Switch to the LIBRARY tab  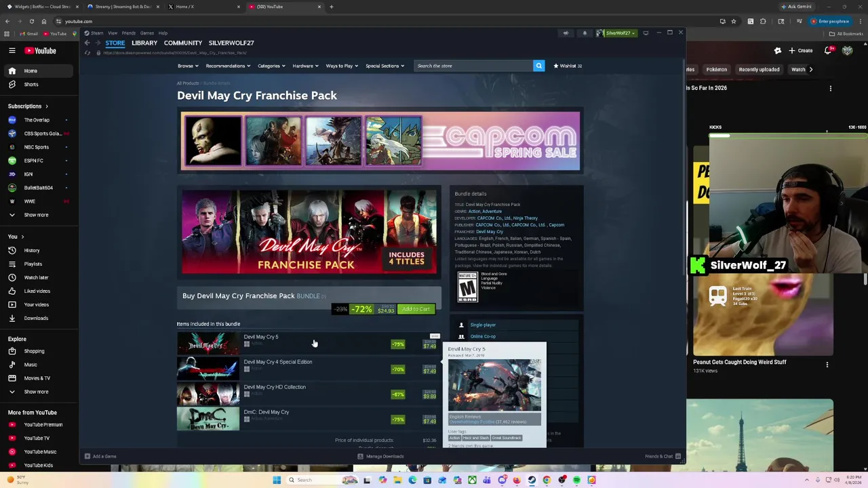pyautogui.click(x=144, y=43)
